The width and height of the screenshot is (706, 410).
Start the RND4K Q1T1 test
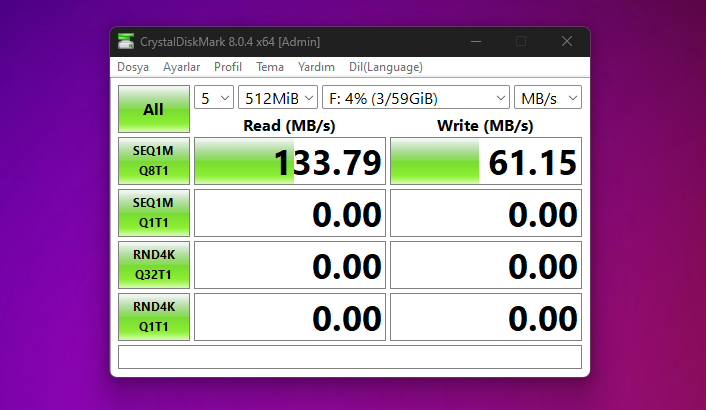pos(154,317)
